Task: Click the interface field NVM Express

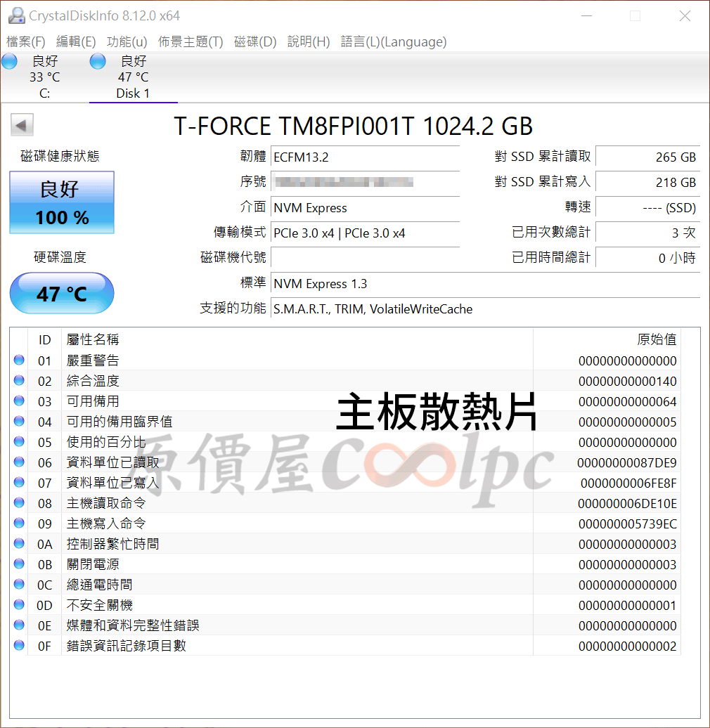Action: pyautogui.click(x=365, y=207)
